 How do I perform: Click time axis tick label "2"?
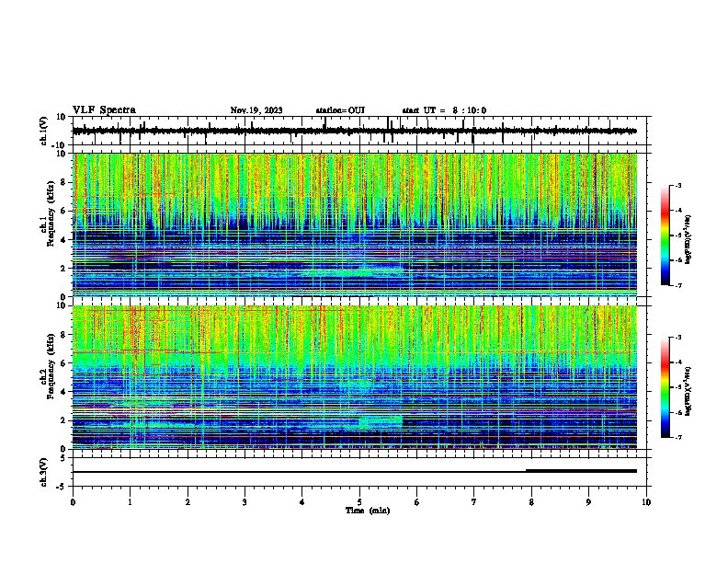pyautogui.click(x=188, y=502)
